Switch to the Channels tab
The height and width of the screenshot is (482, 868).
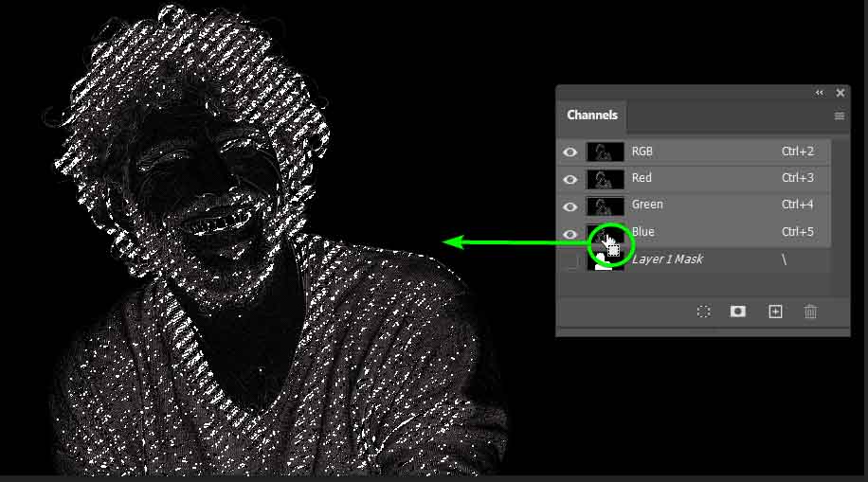click(591, 116)
